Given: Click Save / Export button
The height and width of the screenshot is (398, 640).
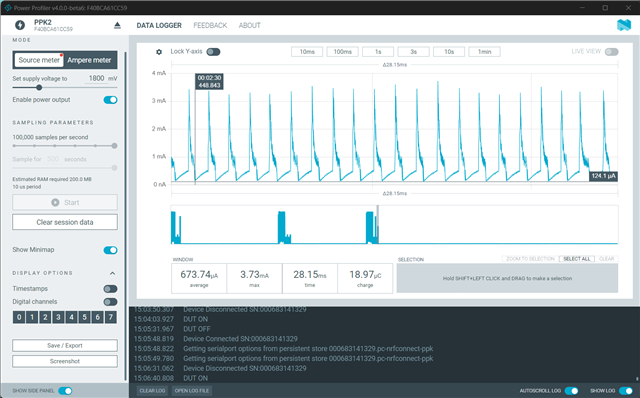Looking at the screenshot, I should tap(65, 345).
